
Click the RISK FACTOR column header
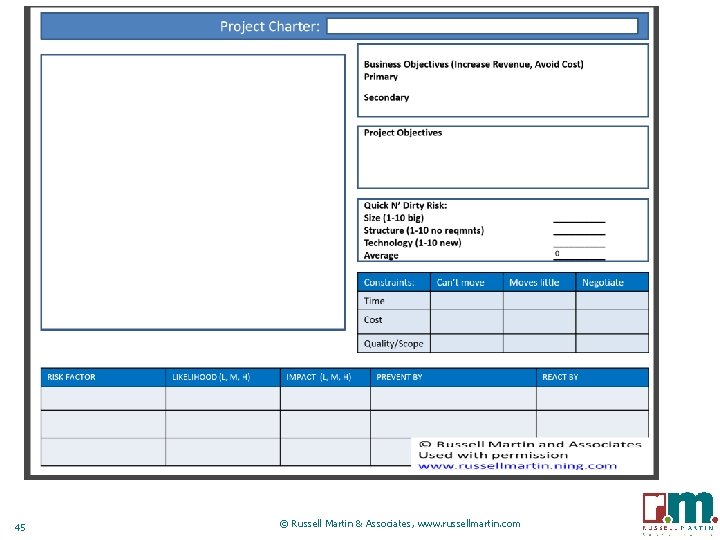pyautogui.click(x=103, y=377)
